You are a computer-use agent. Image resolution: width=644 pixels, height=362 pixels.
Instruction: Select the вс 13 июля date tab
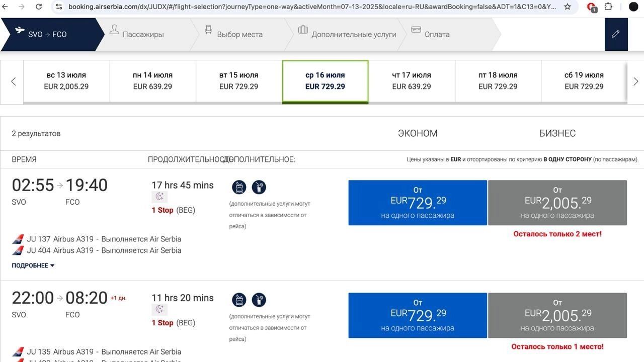[x=66, y=81]
